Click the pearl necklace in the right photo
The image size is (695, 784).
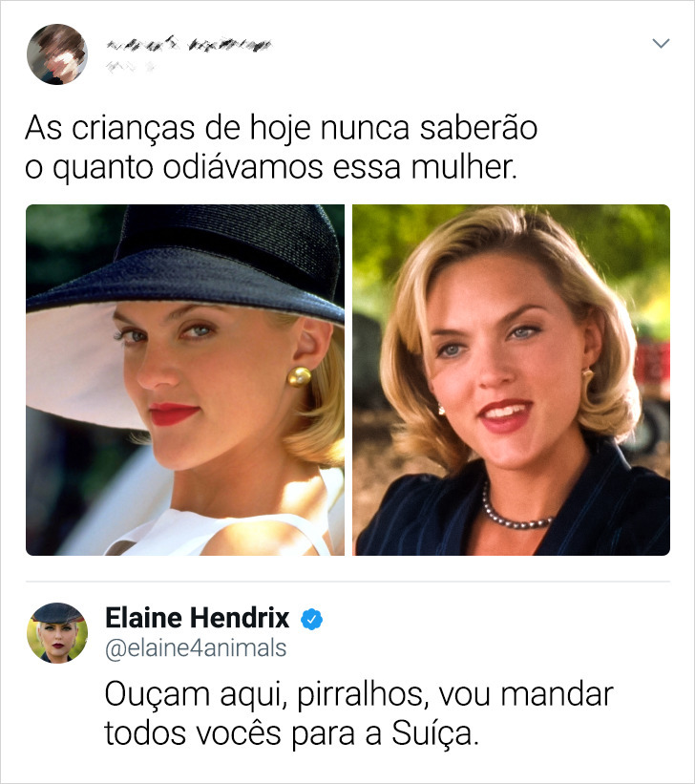516,509
